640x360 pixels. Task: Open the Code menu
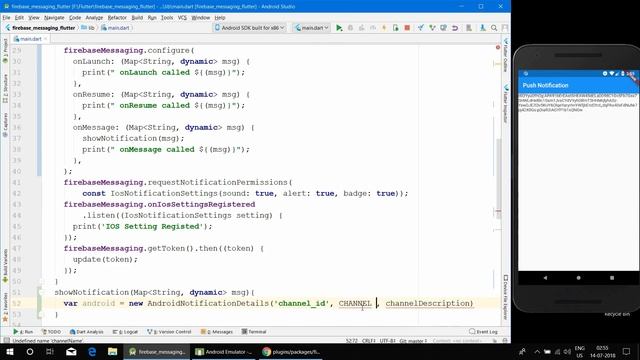click(75, 18)
